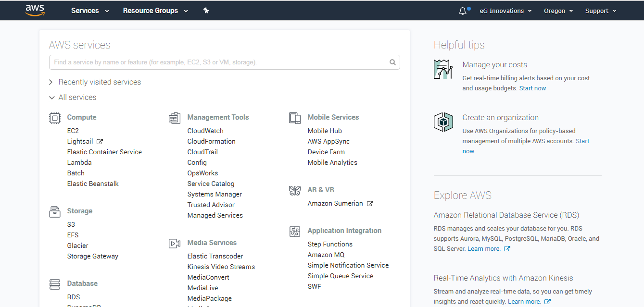Click the Media Services camera icon
The height and width of the screenshot is (307, 644).
(175, 243)
